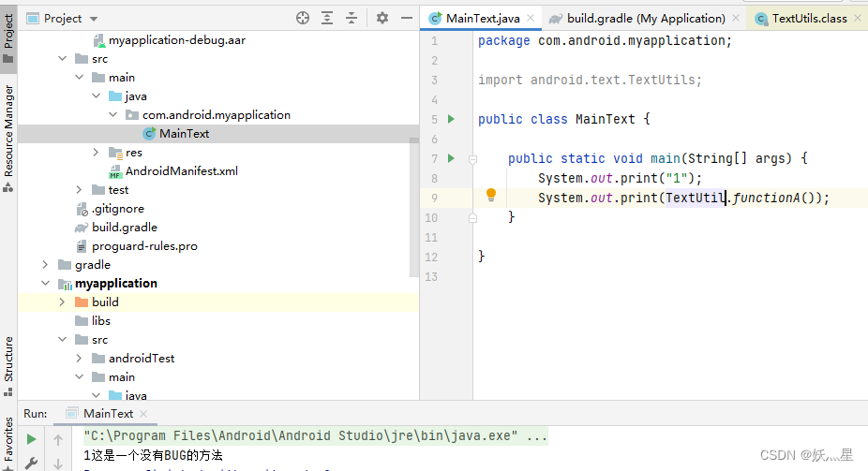Collapse the java folder in the tree
Viewport: 868px width, 471px height.
pyautogui.click(x=96, y=96)
